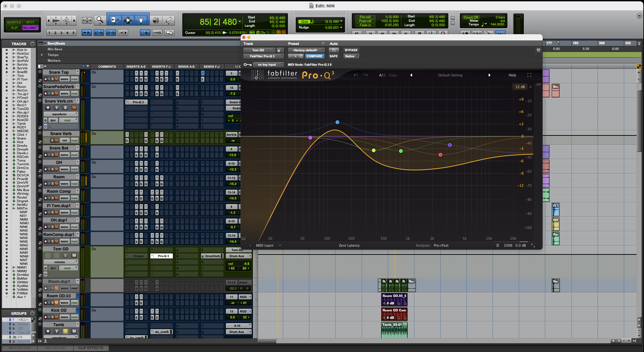Expand the Tempo ruler
Viewport: 644px width, 352px height.
42,55
